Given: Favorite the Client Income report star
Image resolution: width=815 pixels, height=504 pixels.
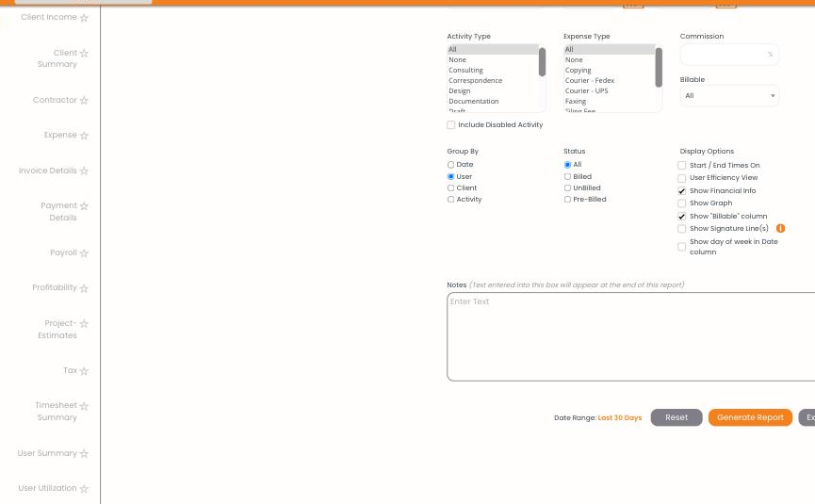Looking at the screenshot, I should [x=84, y=18].
